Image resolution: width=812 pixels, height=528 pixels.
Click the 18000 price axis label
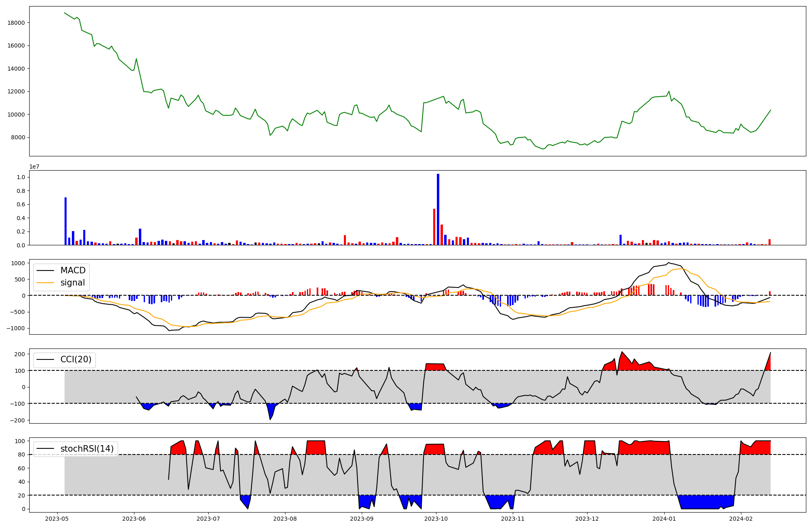pos(16,23)
